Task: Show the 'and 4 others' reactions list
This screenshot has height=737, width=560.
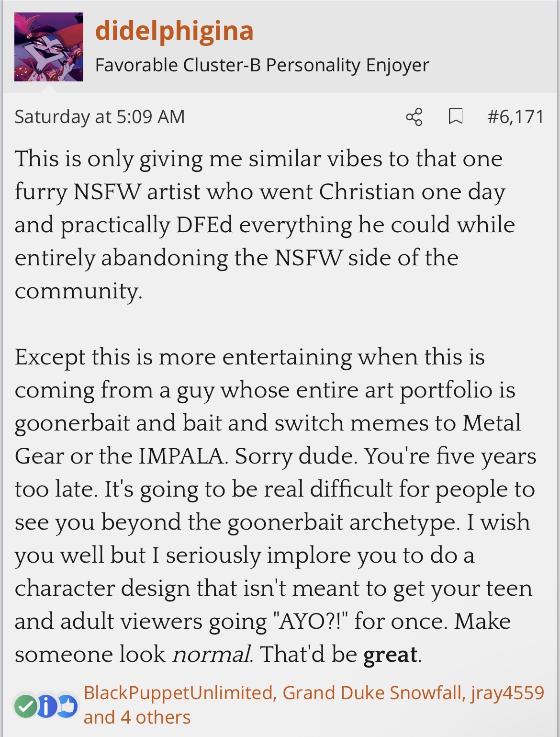Action: pyautogui.click(x=137, y=717)
